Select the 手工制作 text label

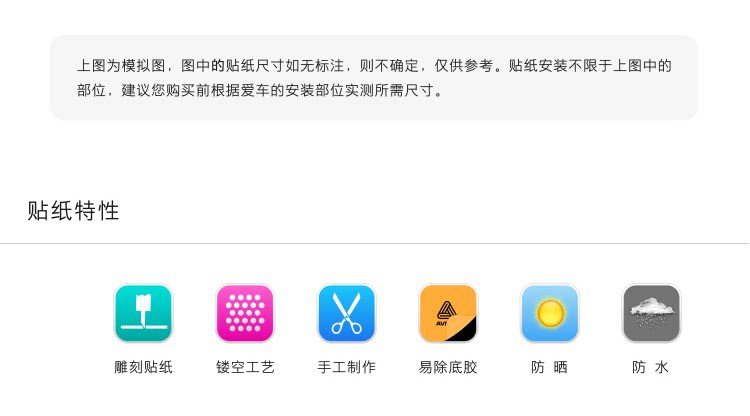tap(347, 367)
